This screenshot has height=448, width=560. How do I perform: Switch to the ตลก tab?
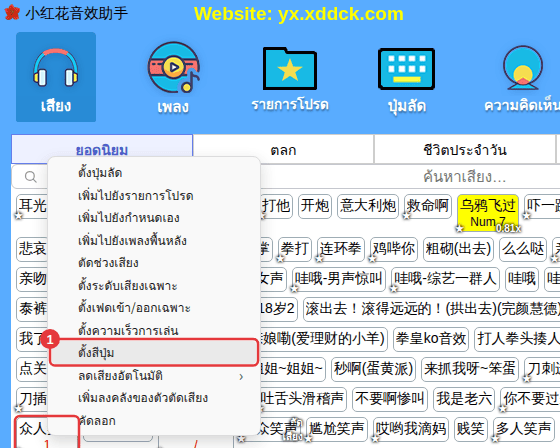[x=283, y=150]
